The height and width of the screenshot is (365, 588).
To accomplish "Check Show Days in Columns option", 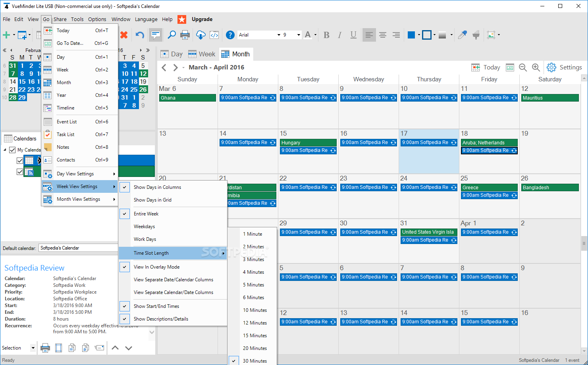I will click(x=173, y=187).
